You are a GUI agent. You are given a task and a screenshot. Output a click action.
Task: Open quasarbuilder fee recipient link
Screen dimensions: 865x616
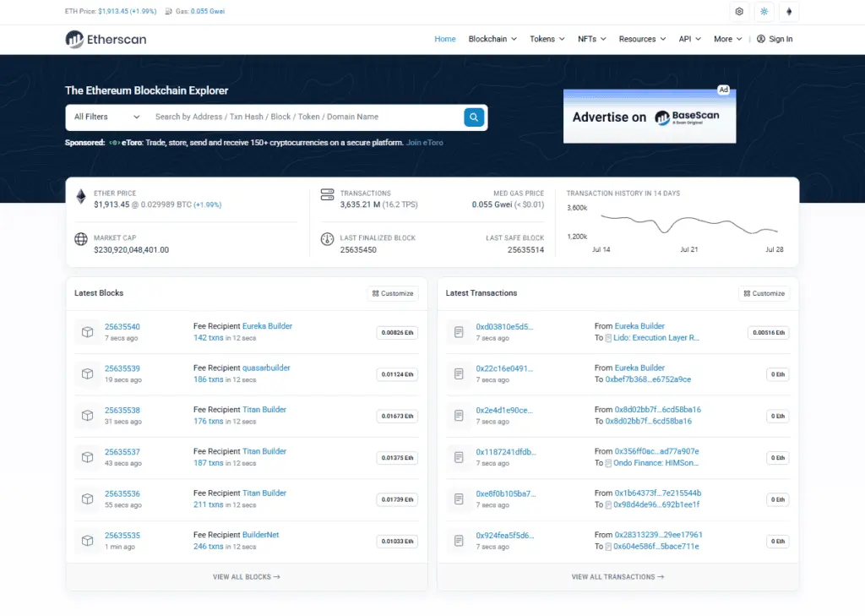point(266,368)
